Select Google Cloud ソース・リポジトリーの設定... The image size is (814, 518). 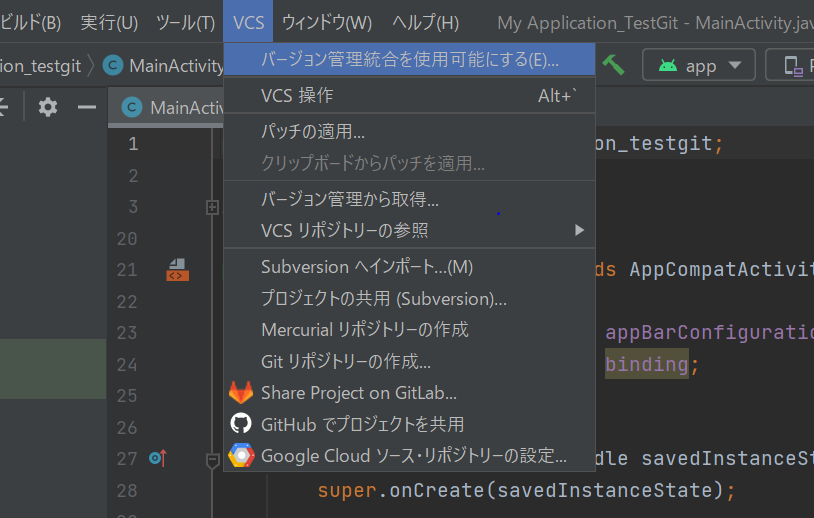click(409, 455)
